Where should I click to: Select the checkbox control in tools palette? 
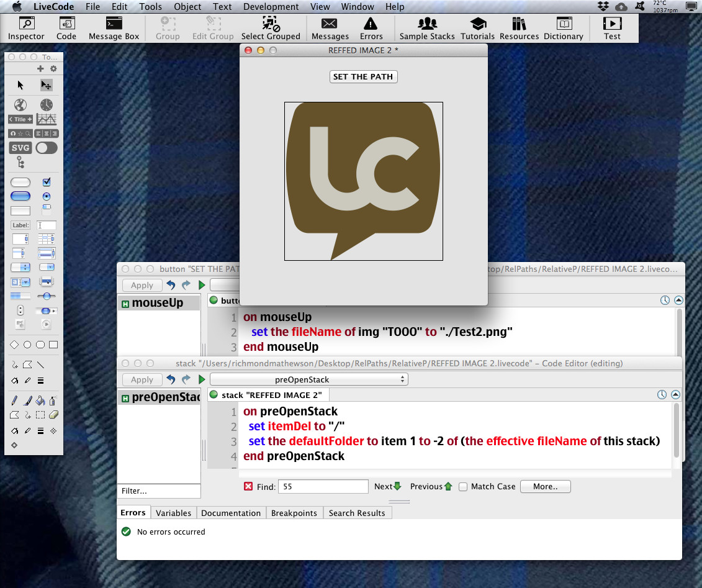click(47, 182)
